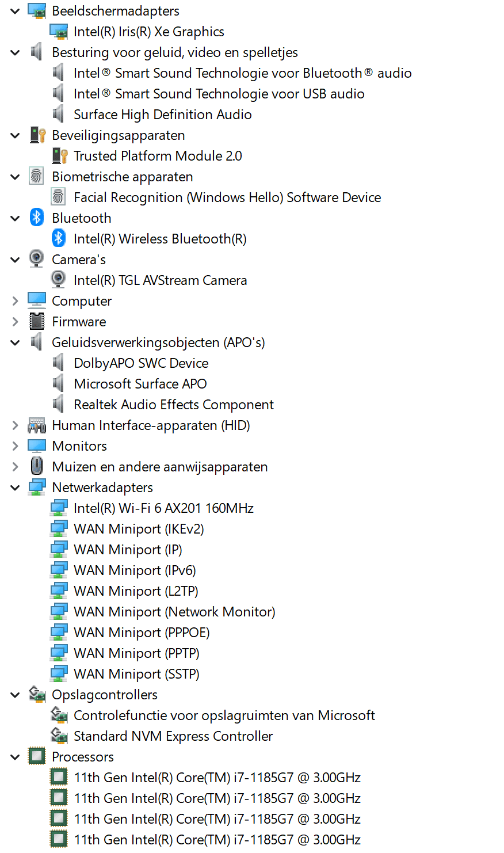This screenshot has width=504, height=853.
Task: Collapse the Camera's node
Action: click(16, 260)
